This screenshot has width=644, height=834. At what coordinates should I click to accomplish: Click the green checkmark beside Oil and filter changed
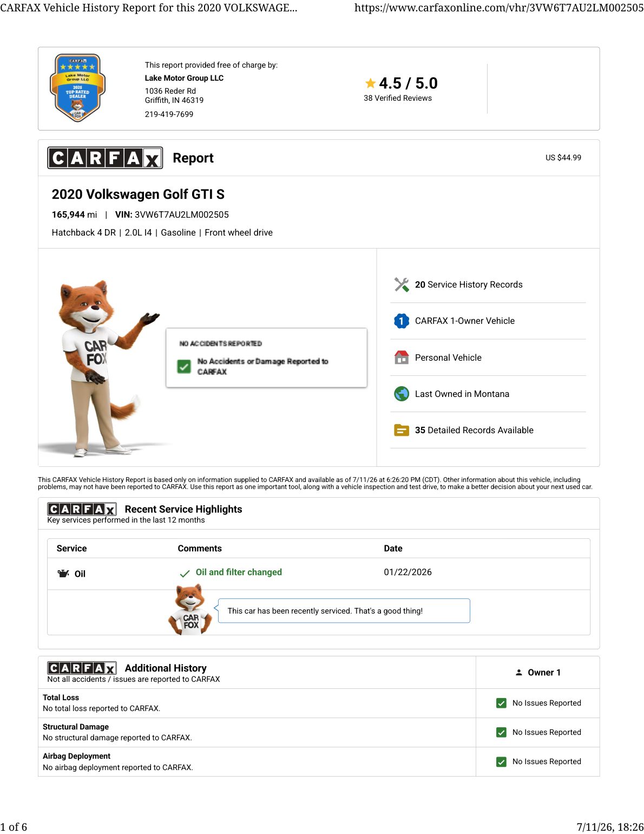(185, 574)
